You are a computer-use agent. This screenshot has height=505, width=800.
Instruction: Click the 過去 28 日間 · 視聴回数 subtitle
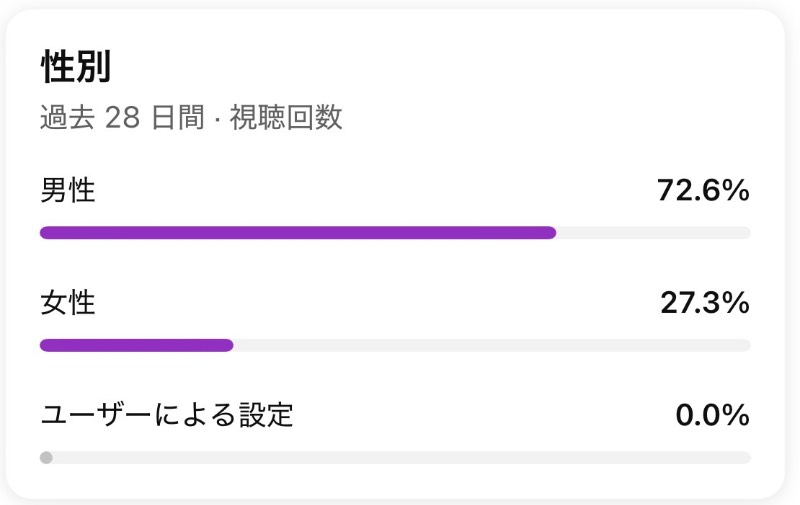click(191, 117)
